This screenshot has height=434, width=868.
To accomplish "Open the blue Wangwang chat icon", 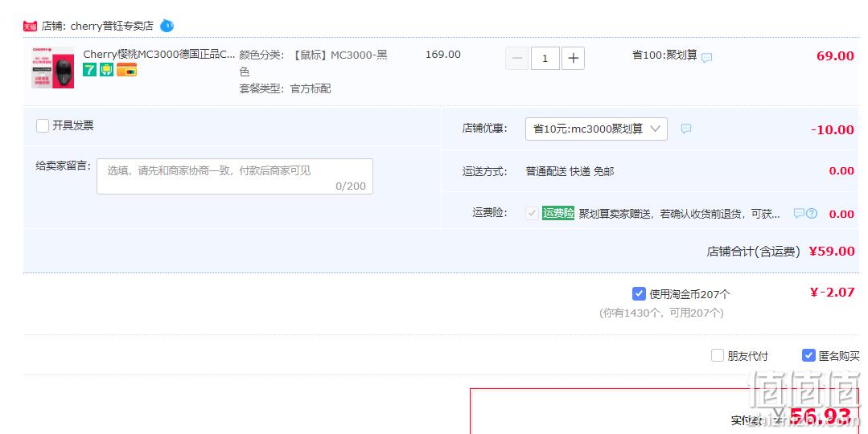I will tap(167, 26).
